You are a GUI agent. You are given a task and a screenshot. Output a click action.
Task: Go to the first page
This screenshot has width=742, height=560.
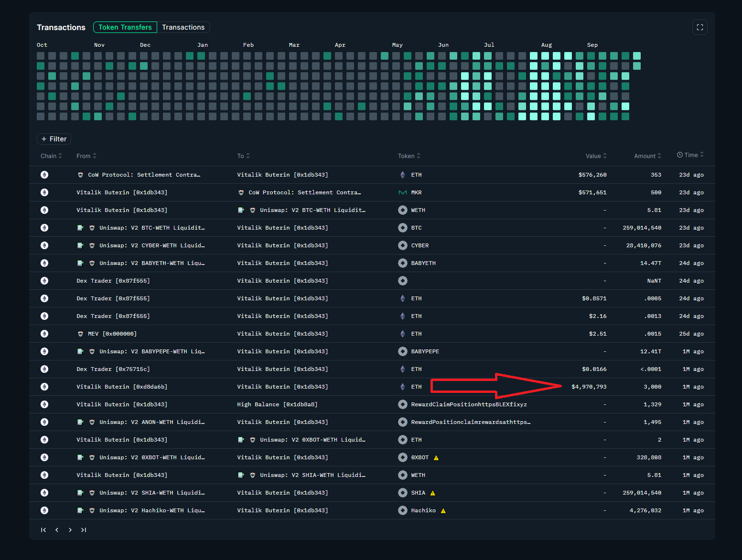click(x=43, y=530)
